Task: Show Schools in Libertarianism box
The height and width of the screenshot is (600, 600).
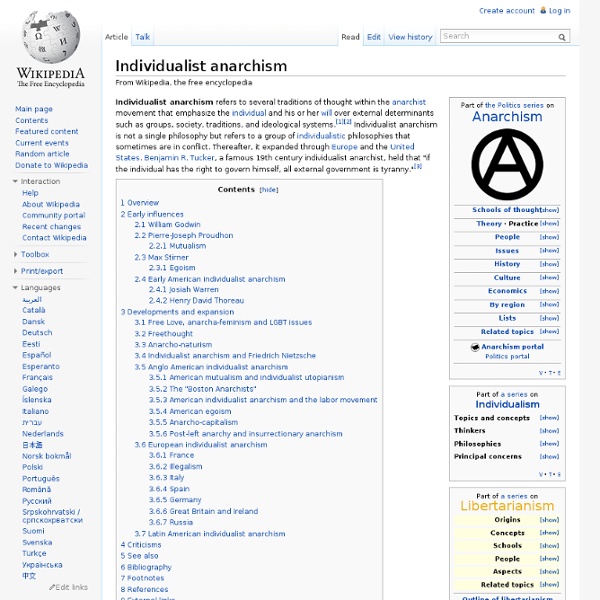Action: pyautogui.click(x=549, y=546)
